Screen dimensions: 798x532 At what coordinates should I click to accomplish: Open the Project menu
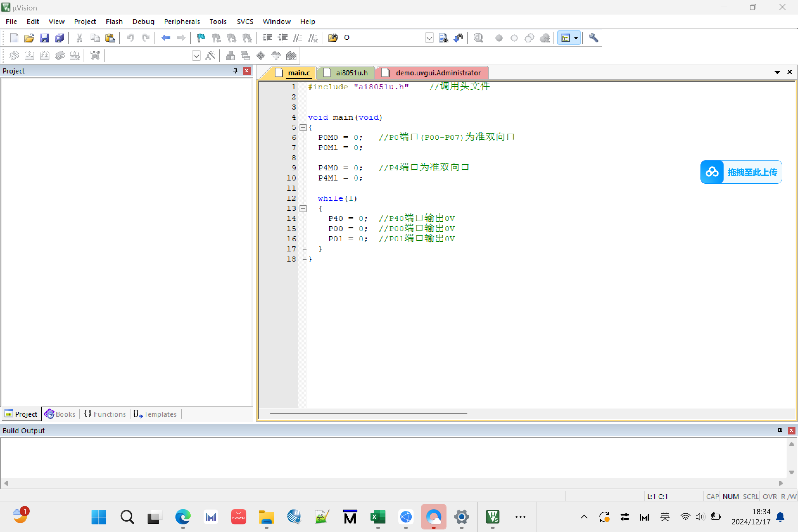click(x=85, y=22)
